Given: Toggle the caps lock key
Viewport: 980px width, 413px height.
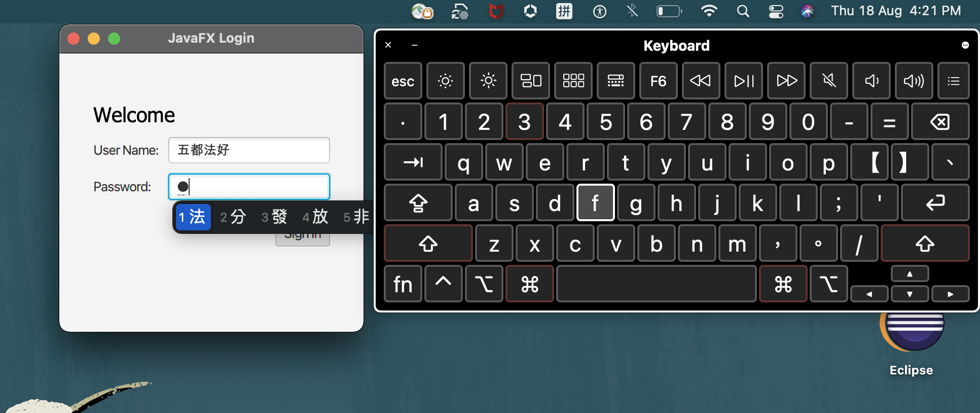Looking at the screenshot, I should (x=418, y=203).
